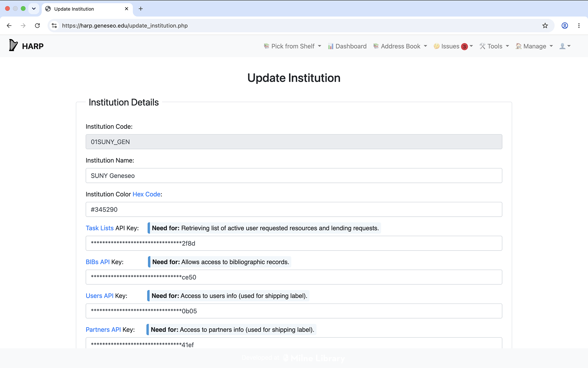Viewport: 588px width, 368px height.
Task: Go forward in browser history
Action: point(23,26)
